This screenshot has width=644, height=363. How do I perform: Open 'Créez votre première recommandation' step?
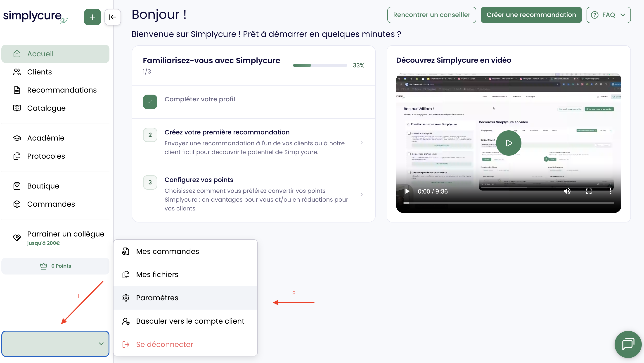tap(253, 142)
